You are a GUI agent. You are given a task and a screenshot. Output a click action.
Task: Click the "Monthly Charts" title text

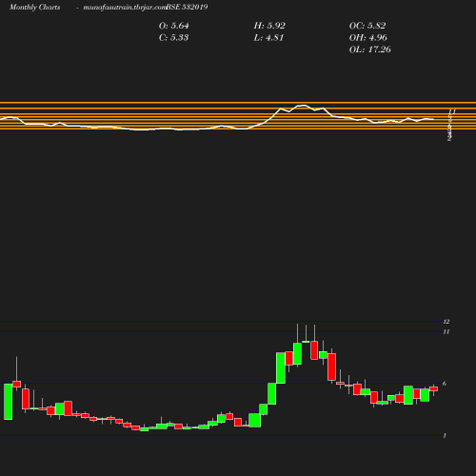[34, 7]
